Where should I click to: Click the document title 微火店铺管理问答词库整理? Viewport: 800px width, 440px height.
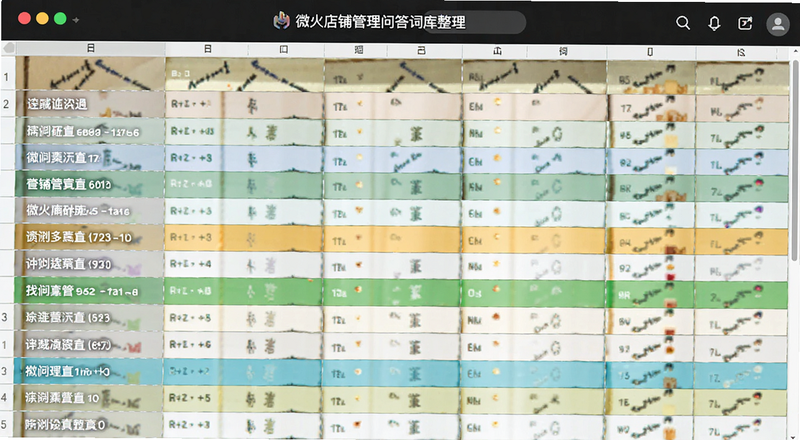pyautogui.click(x=380, y=22)
